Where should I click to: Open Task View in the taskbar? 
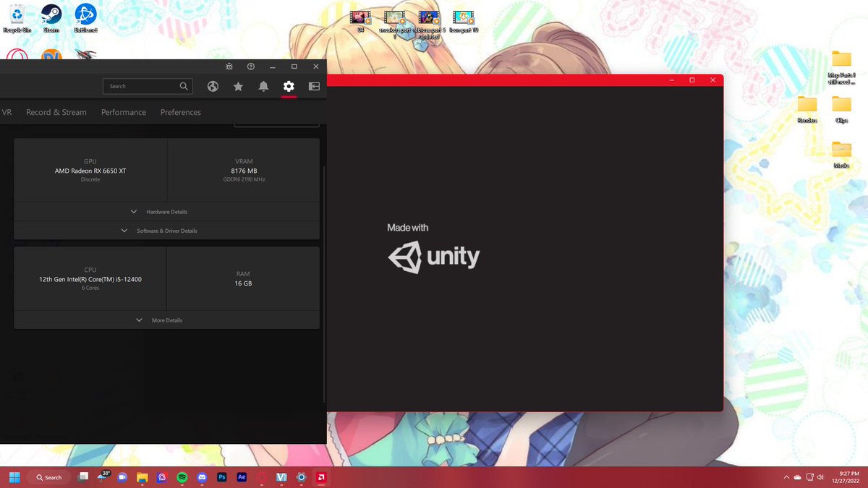84,477
